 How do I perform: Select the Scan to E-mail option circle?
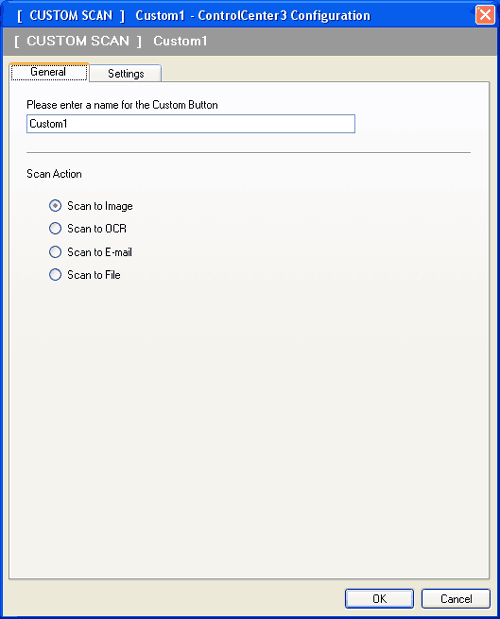click(x=55, y=252)
